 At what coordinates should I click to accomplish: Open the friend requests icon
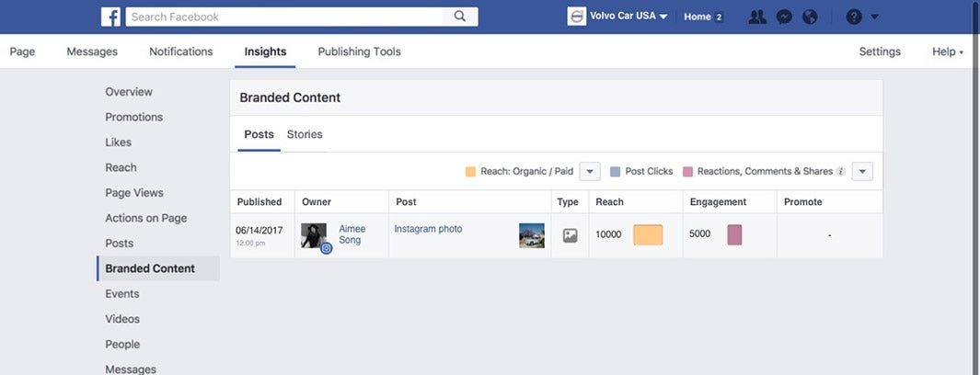tap(757, 17)
